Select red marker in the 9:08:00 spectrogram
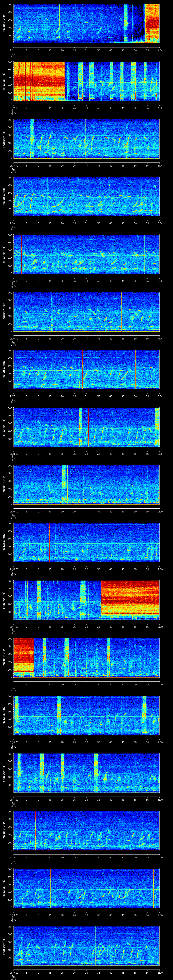Image resolution: width=173 pixels, height=980 pixels. pos(88,427)
